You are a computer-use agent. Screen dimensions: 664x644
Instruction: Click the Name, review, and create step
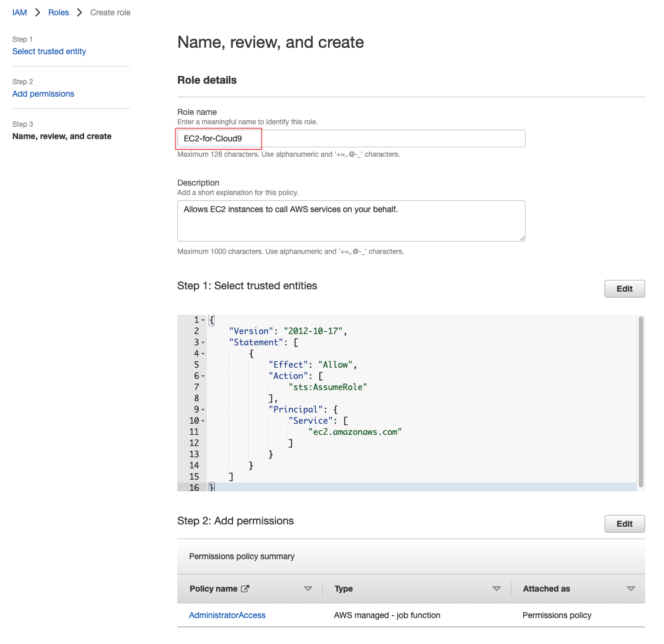click(62, 136)
